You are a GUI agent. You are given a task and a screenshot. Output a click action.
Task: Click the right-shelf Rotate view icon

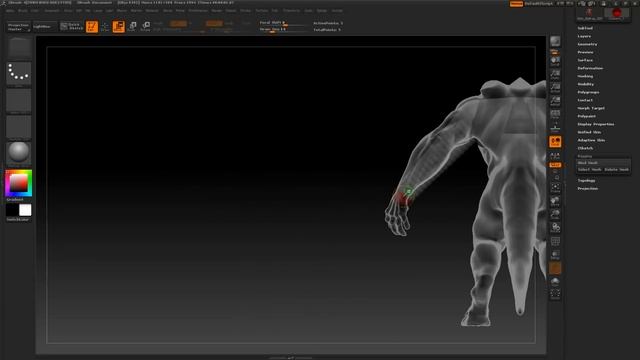click(x=555, y=227)
